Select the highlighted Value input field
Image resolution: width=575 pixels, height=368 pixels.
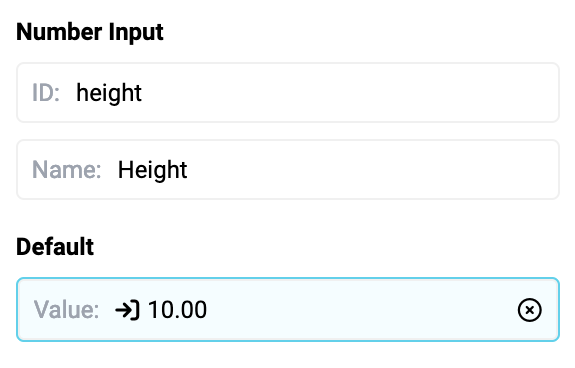pos(288,310)
